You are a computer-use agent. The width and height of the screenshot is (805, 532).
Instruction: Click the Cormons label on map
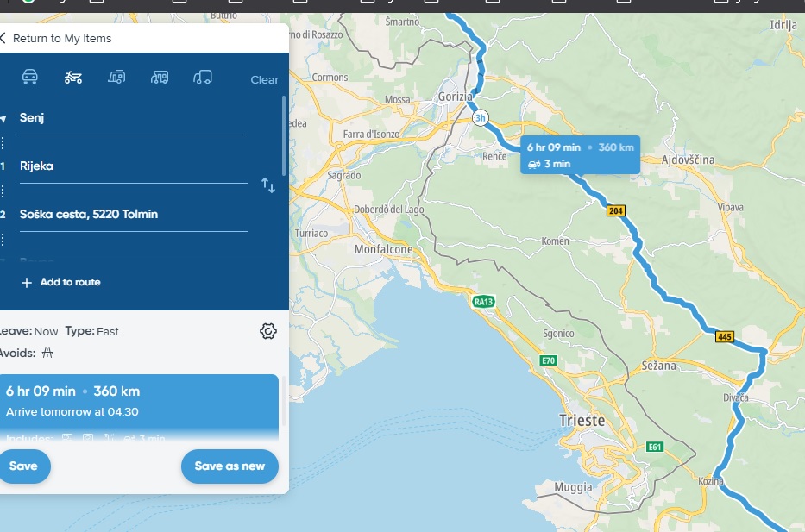[x=330, y=78]
